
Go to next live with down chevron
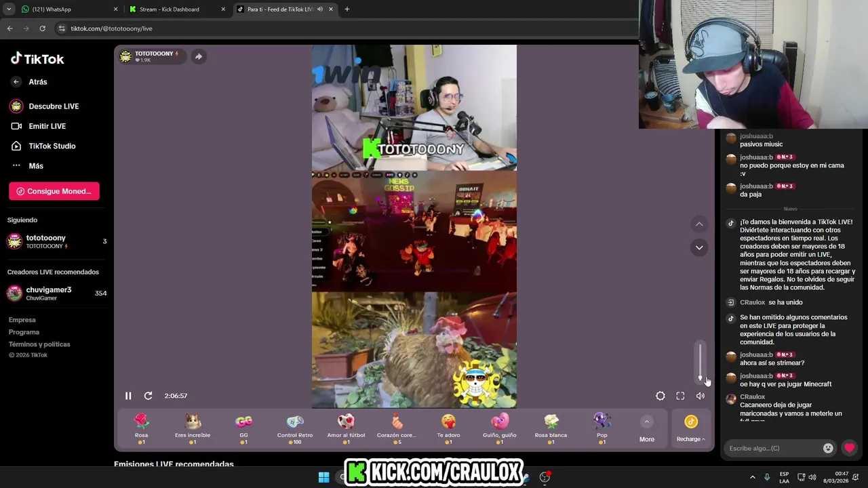tap(699, 247)
